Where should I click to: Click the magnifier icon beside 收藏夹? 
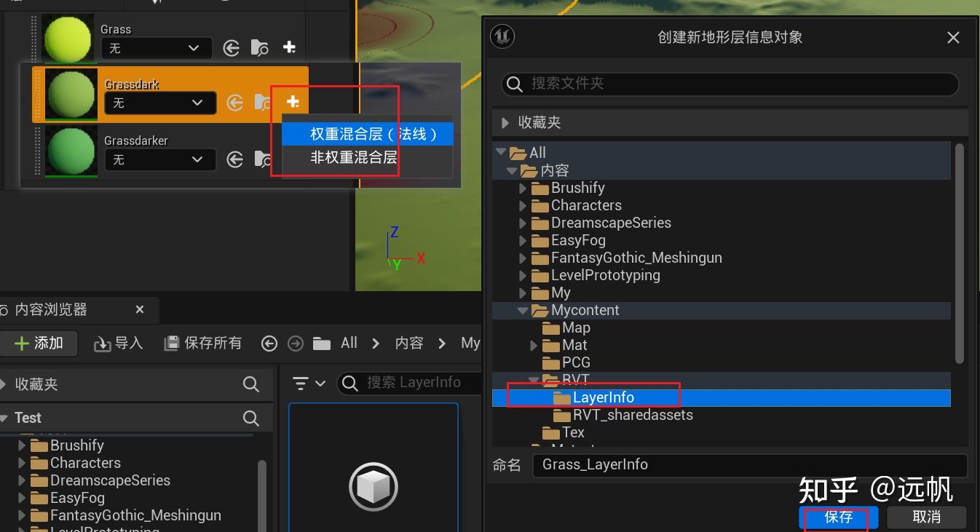point(250,384)
